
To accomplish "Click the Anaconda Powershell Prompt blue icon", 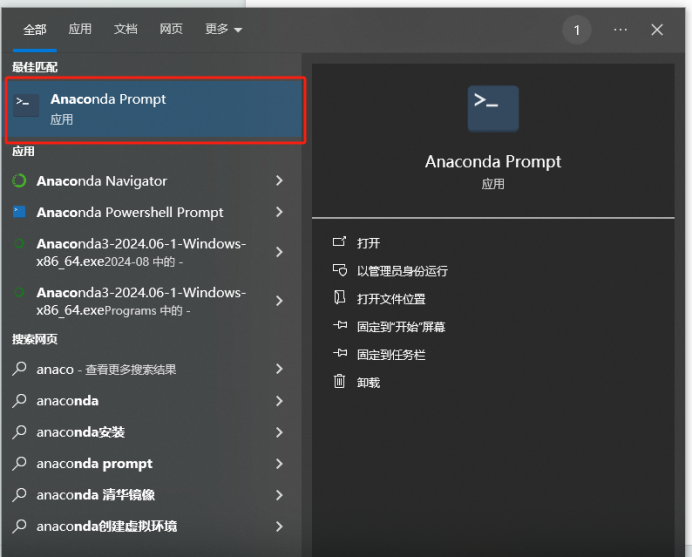I will (19, 212).
